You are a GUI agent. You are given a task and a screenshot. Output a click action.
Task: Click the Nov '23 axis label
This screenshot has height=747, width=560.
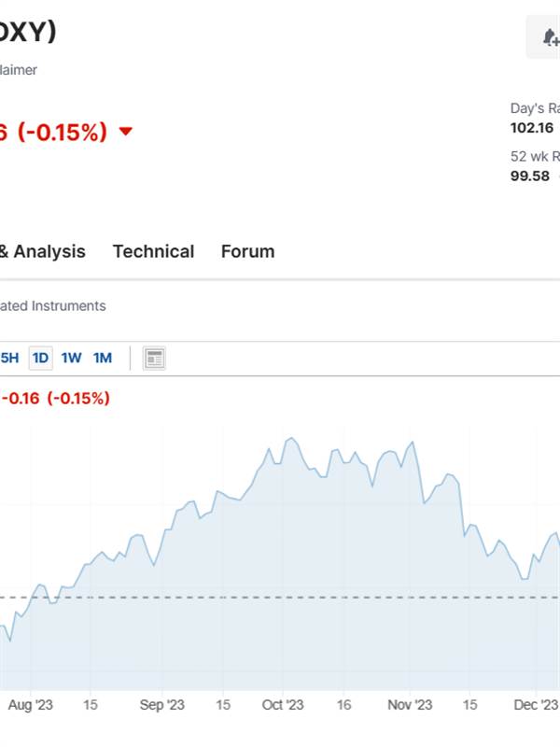[410, 705]
